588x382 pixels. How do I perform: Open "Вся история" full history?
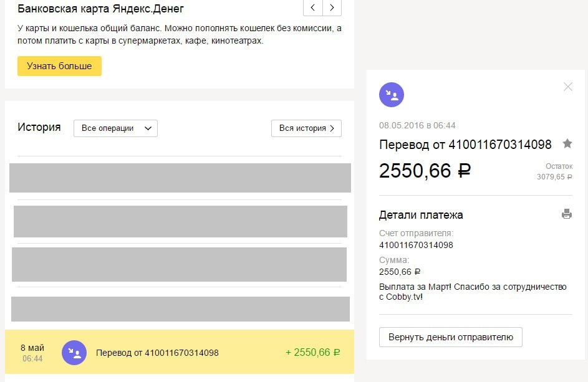tap(306, 128)
